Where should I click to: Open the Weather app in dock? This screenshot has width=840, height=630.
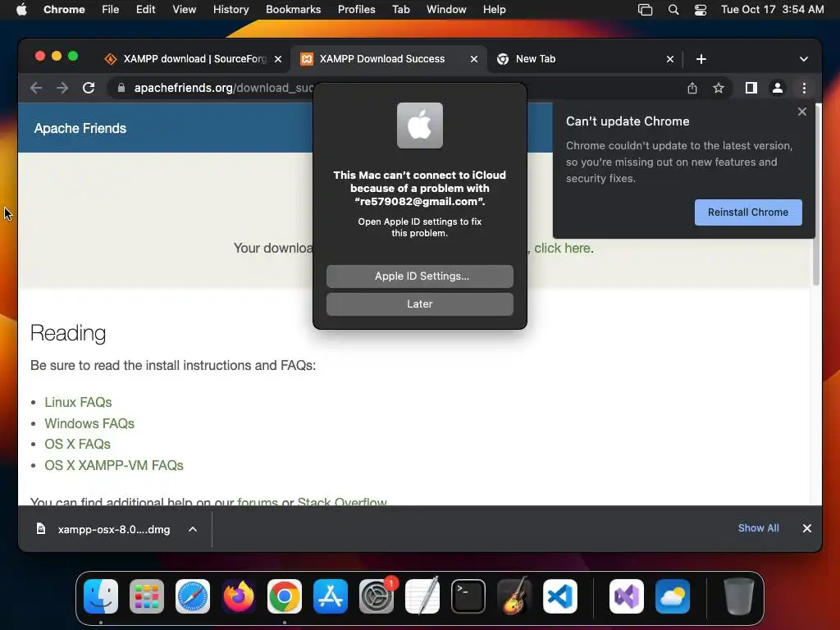point(673,596)
